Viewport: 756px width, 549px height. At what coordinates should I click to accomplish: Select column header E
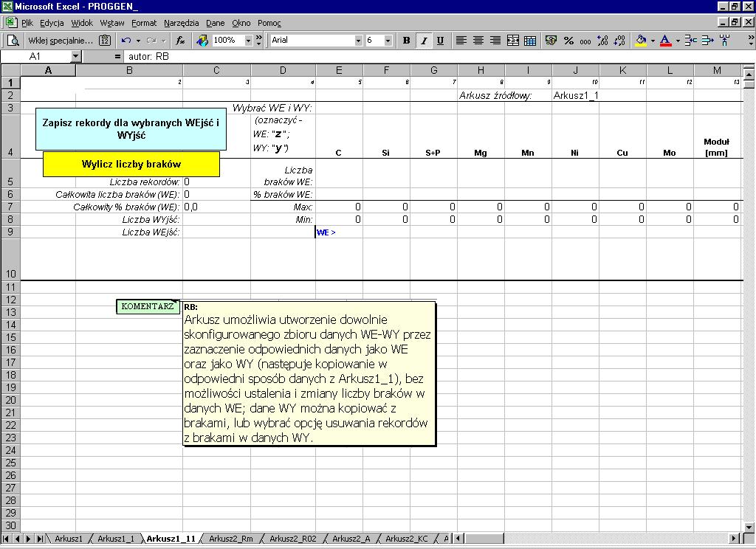339,70
